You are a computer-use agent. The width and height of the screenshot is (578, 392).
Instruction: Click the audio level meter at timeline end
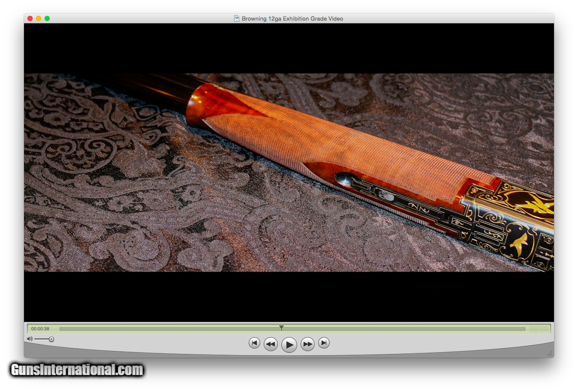point(539,329)
